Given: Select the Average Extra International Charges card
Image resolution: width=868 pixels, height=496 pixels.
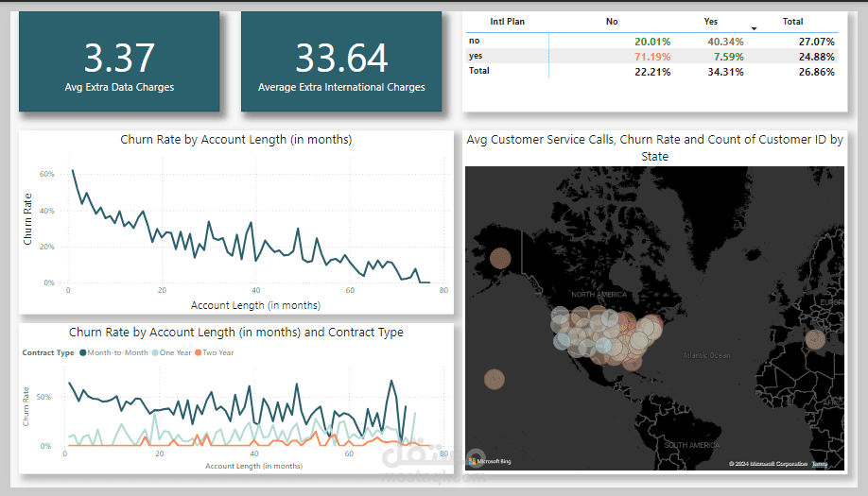Looking at the screenshot, I should 341,61.
